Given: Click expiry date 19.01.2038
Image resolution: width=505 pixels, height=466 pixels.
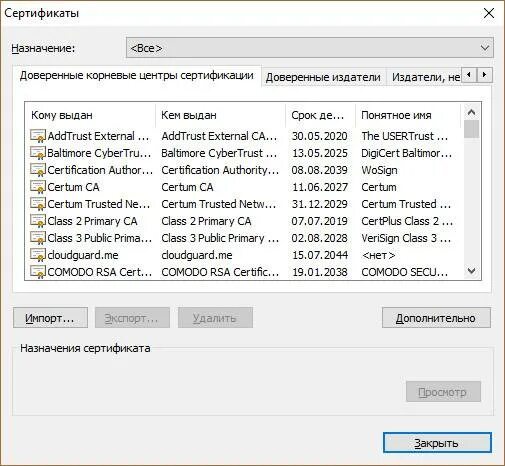Looking at the screenshot, I should coord(320,272).
